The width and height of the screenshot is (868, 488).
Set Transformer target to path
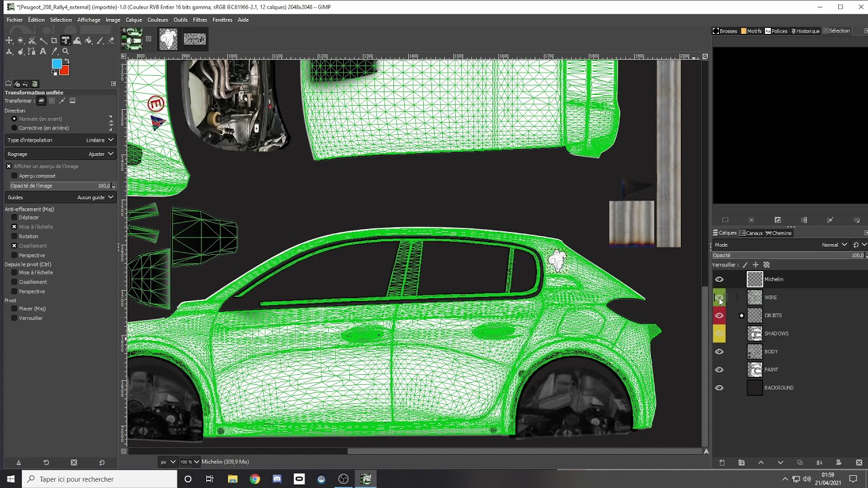(x=62, y=100)
